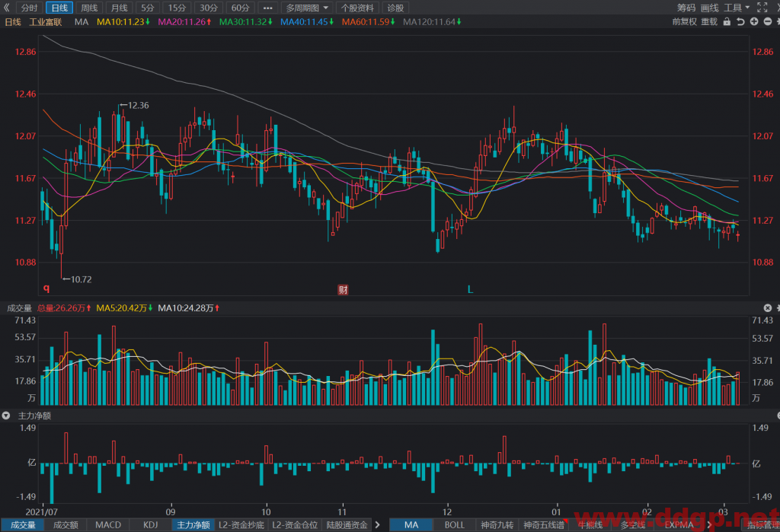Screen dimensions: 780x532
Task: Switch to the 周线 weekly period
Action: (x=90, y=8)
